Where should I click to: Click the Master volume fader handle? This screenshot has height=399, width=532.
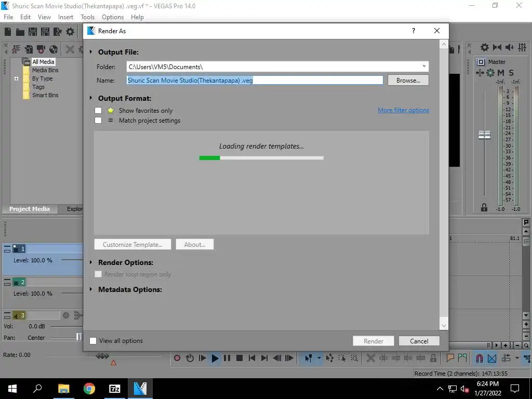(x=484, y=135)
